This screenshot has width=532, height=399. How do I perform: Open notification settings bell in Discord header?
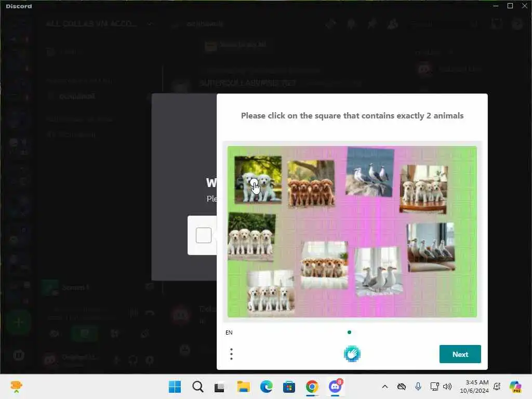point(351,24)
